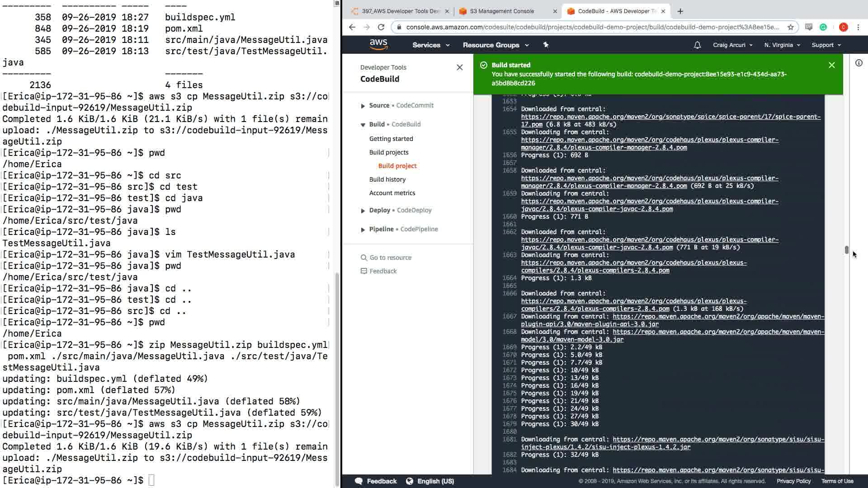Click the AWS logo home icon

[x=378, y=44]
